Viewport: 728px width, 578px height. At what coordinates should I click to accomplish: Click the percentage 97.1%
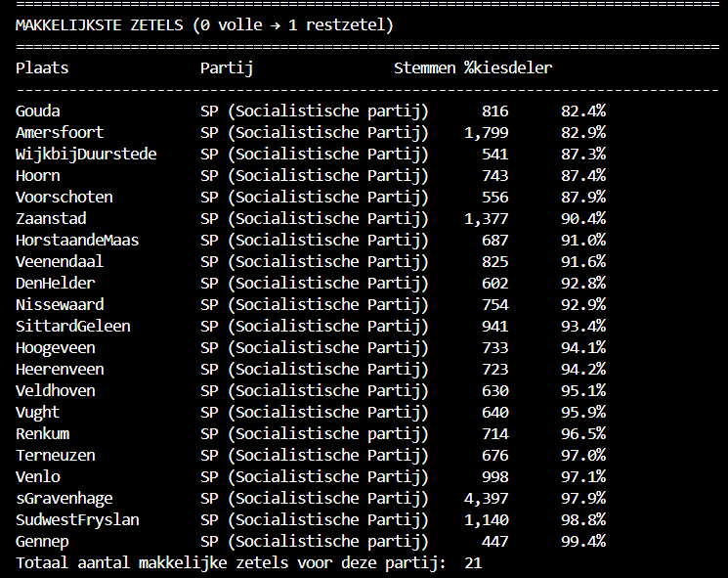coord(583,477)
